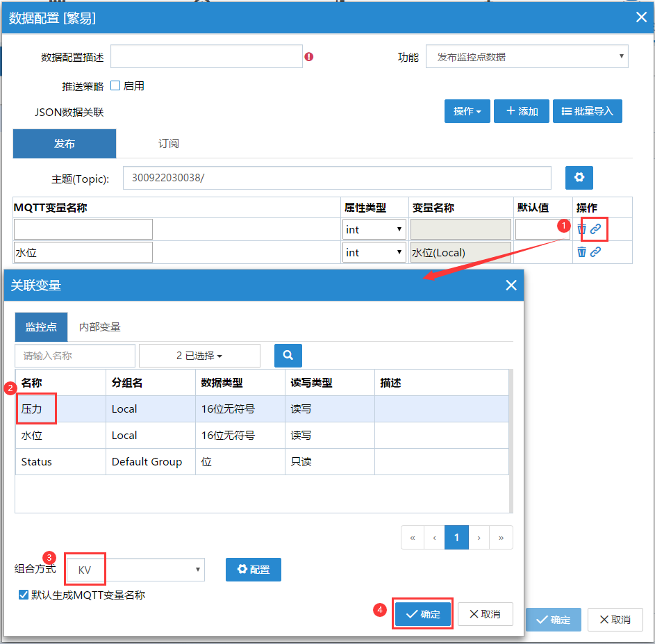This screenshot has height=644, width=655.
Task: Click link icon in the 水位 row
Action: 595,252
